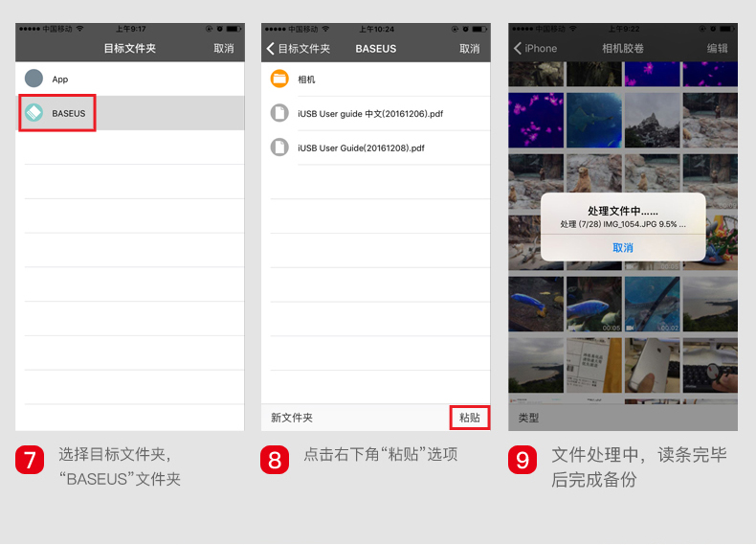Select the BASEUS row text in the folder list
Image resolution: width=756 pixels, height=545 pixels.
pyautogui.click(x=69, y=113)
